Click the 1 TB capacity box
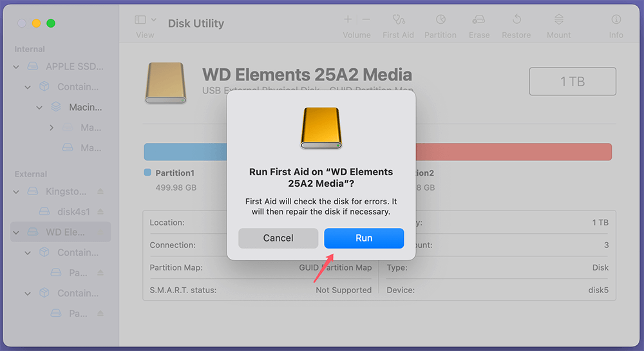 [573, 81]
